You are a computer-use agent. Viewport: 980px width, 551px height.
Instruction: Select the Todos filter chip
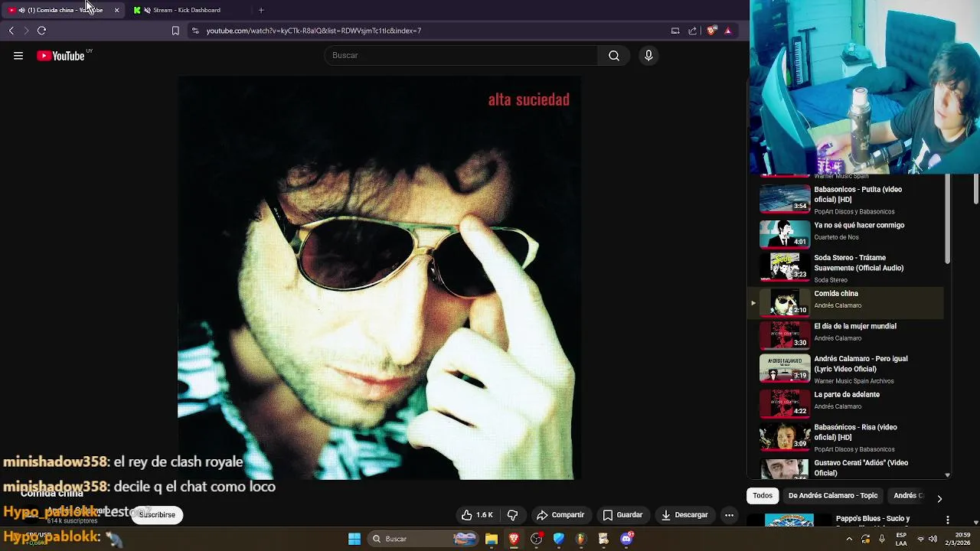coord(763,496)
